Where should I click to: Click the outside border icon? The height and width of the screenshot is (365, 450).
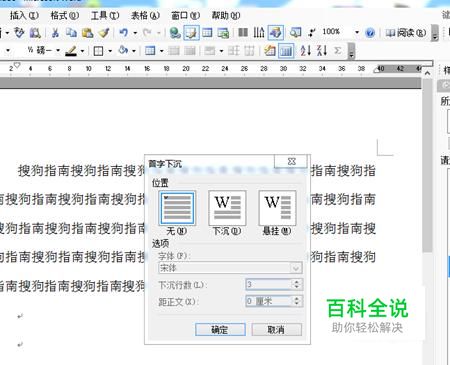click(x=98, y=51)
